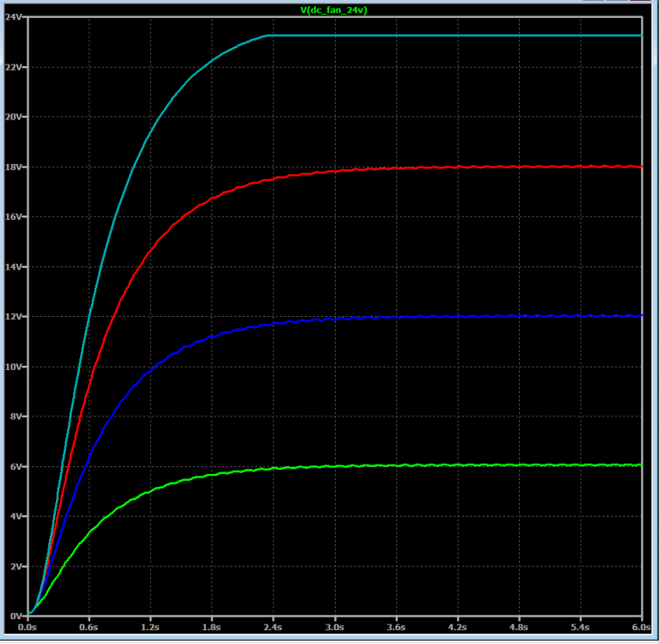Click the 18V axis tick label
Screen dimensions: 659x644
(13, 167)
